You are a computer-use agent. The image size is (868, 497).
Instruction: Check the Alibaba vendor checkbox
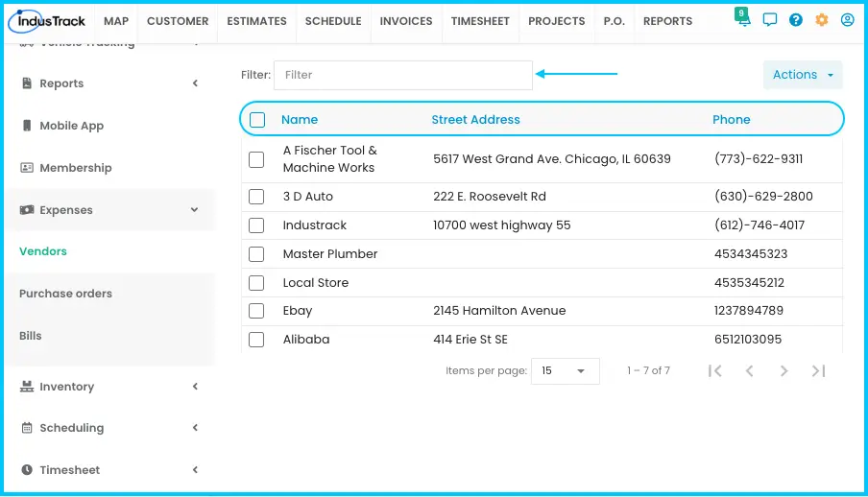[256, 340]
